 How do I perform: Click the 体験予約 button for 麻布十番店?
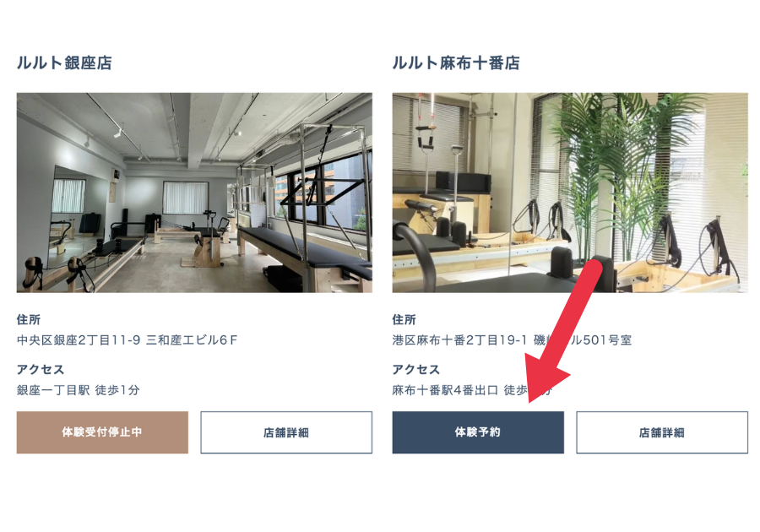tap(478, 432)
